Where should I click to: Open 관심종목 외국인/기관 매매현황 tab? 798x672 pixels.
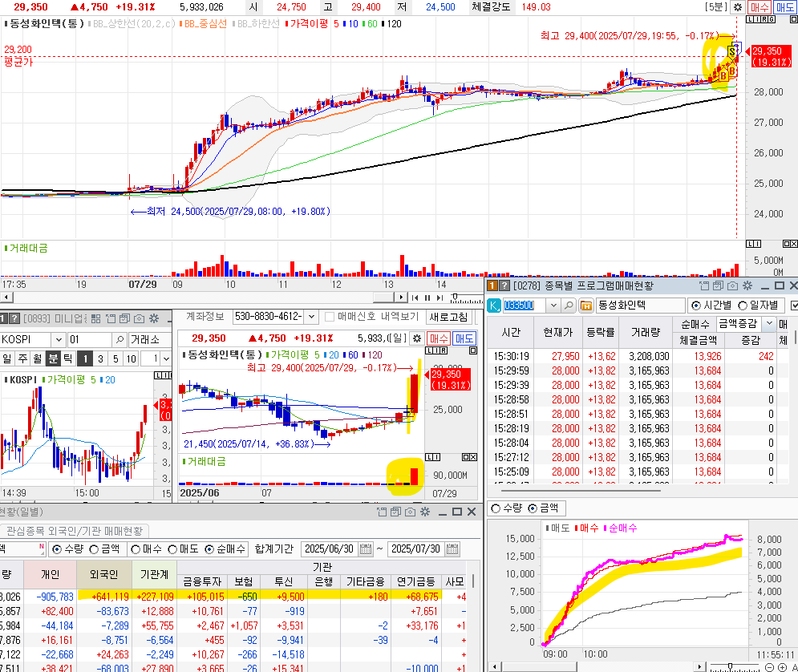(74, 531)
